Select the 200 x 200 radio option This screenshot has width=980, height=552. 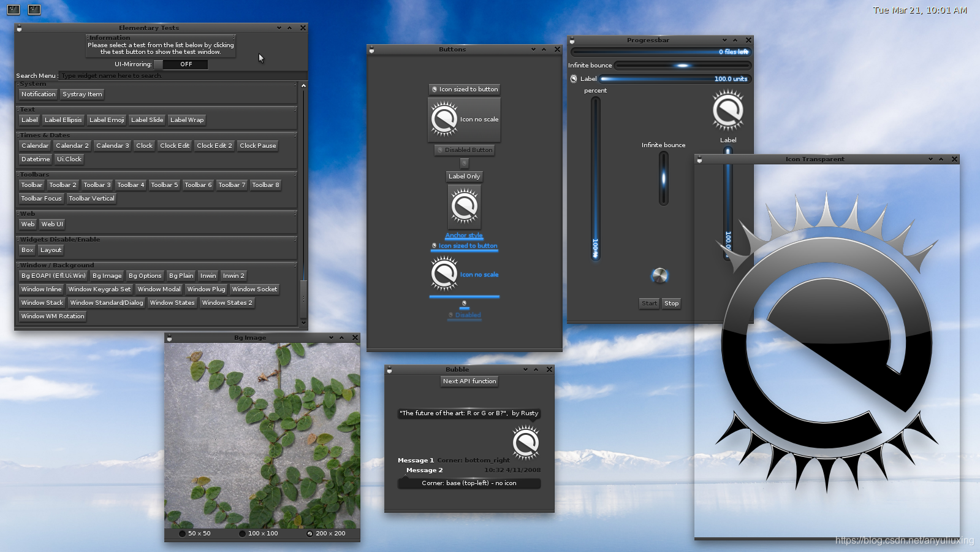(326, 534)
